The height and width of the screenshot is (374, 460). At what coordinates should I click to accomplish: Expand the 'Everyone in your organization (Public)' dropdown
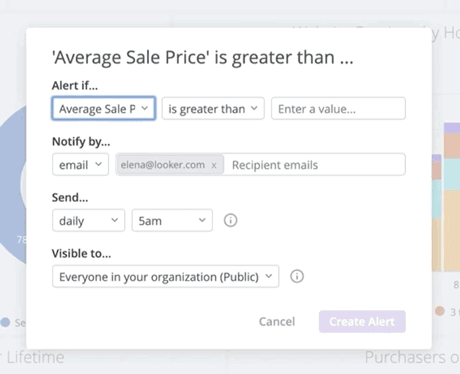(x=165, y=276)
